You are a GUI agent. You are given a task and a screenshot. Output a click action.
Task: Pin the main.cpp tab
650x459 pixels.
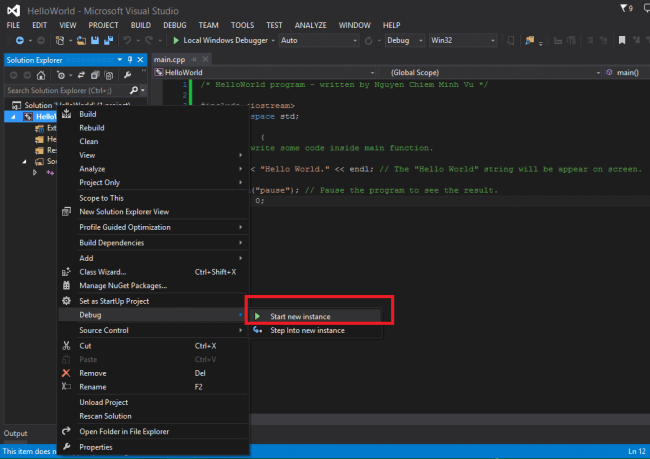coord(194,59)
